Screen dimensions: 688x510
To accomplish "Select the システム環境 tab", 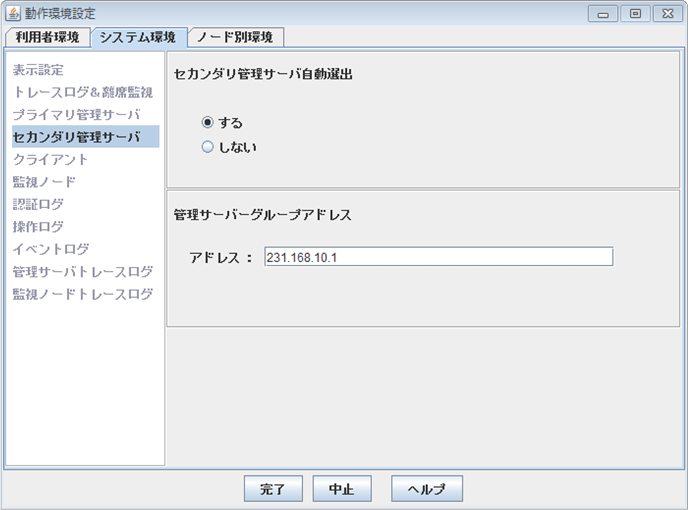I will [x=138, y=37].
